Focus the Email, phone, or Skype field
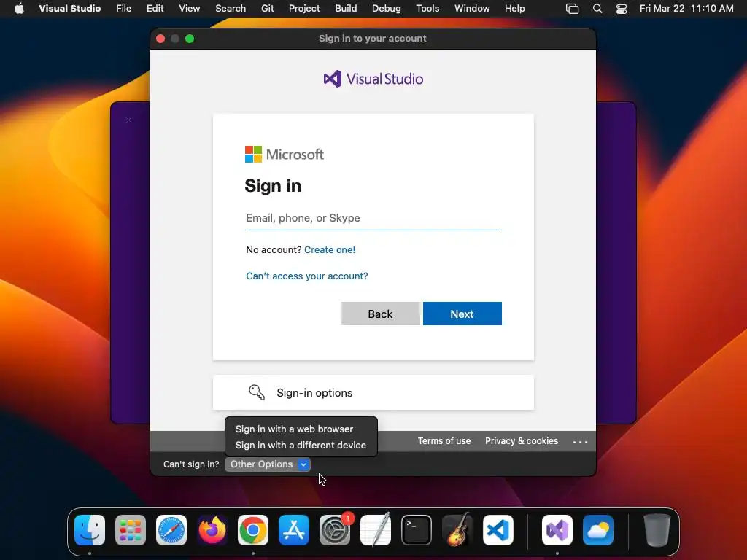The height and width of the screenshot is (560, 747). [x=373, y=218]
